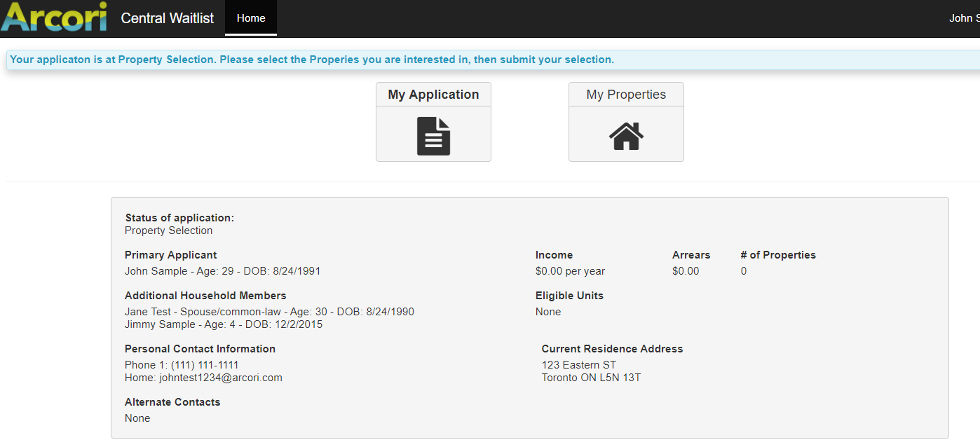The image size is (980, 447).
Task: Click the $0.00 arrears value
Action: point(686,271)
